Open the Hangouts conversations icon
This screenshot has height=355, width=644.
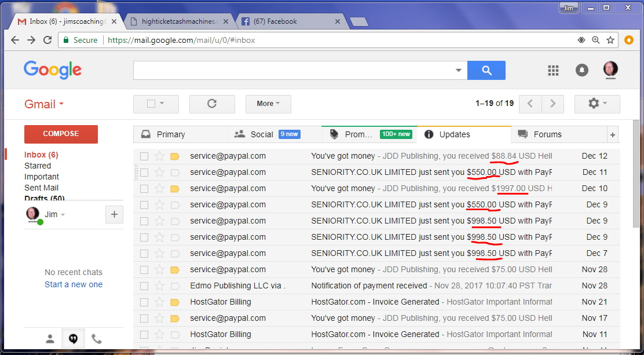(74, 339)
